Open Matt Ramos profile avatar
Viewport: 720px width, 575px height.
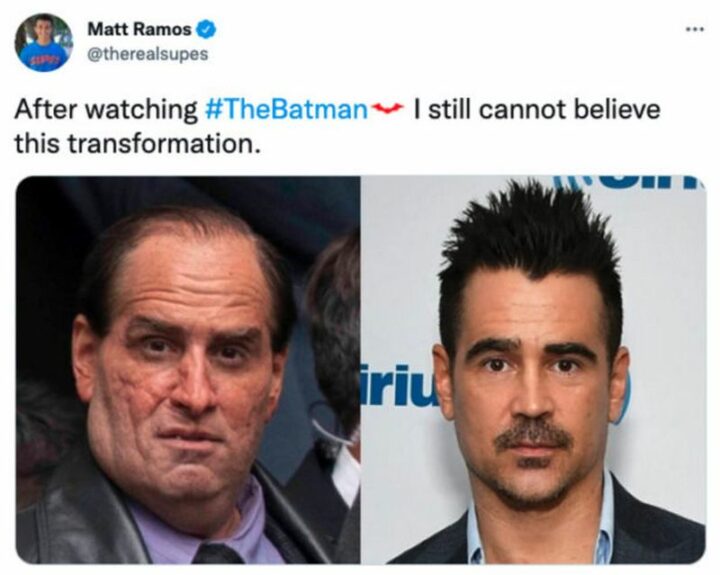pyautogui.click(x=43, y=42)
